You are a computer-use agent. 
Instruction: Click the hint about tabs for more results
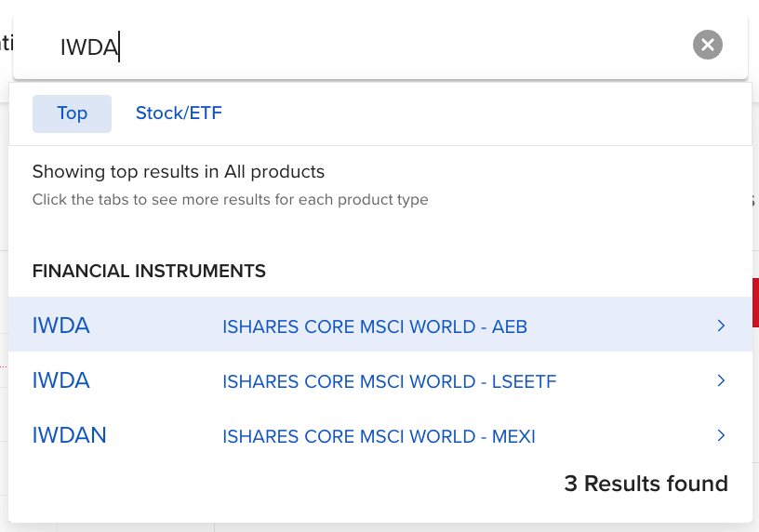(230, 200)
